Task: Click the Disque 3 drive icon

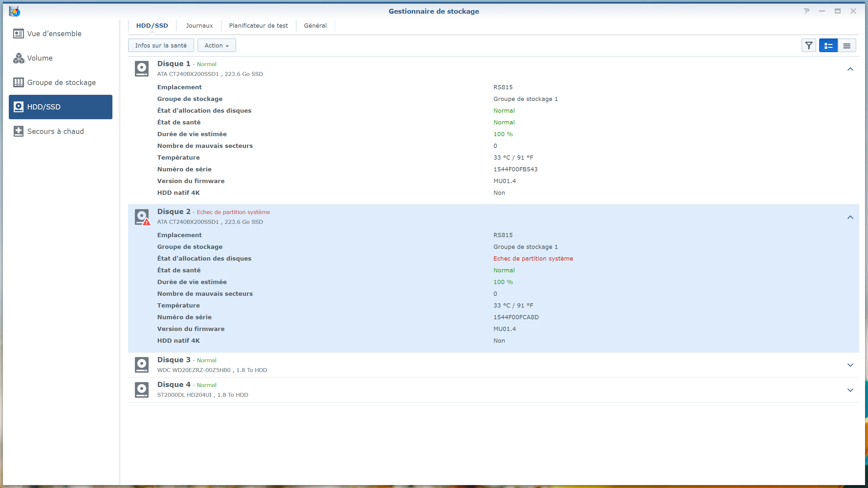Action: [x=141, y=365]
